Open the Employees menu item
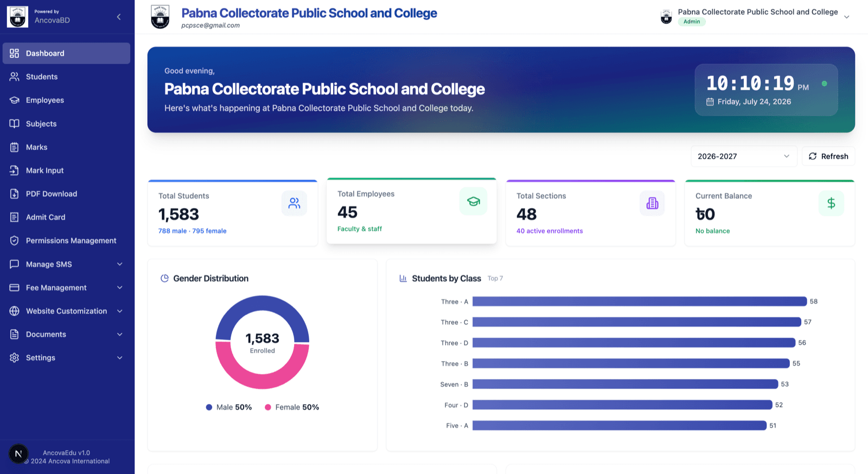 point(66,100)
